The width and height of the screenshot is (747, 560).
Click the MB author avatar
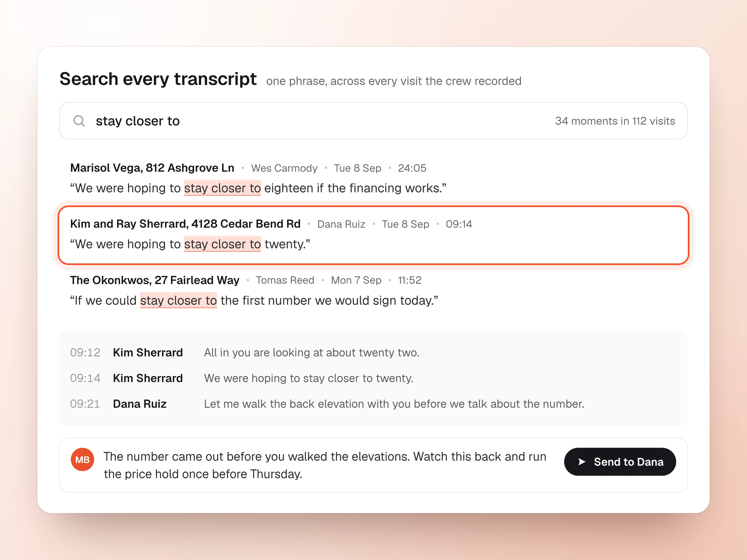point(82,459)
